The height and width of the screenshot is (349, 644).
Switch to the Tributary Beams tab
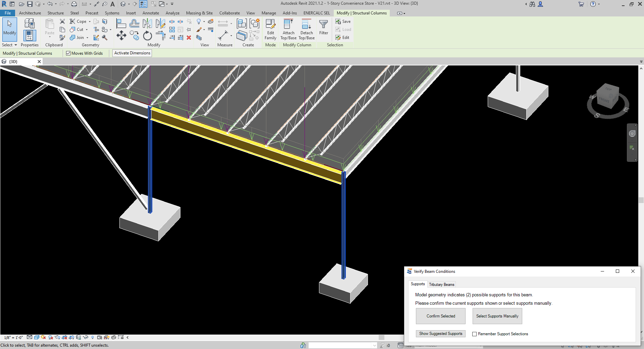tap(441, 285)
